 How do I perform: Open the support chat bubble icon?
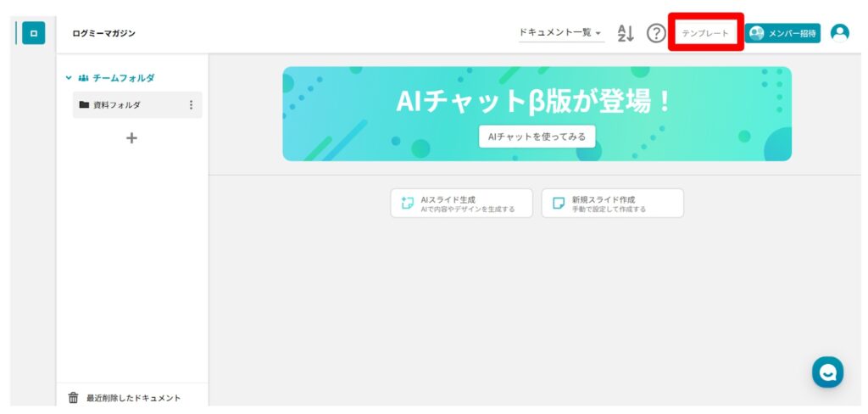pos(827,372)
